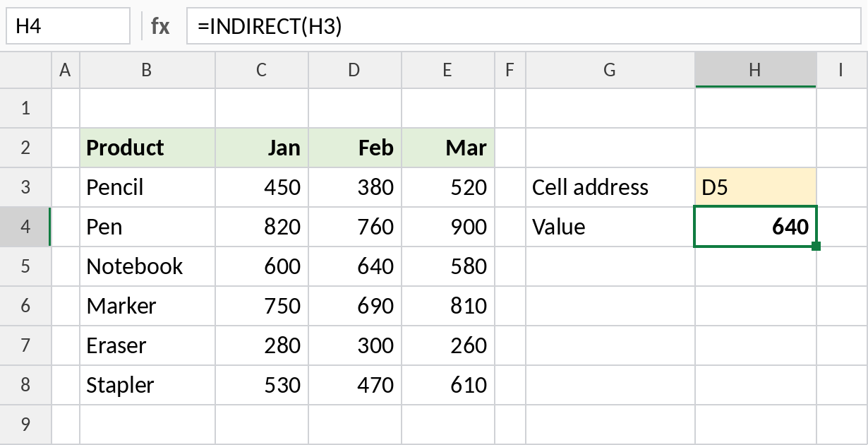
Task: Click Pencil's Mar value 520
Action: 448,187
